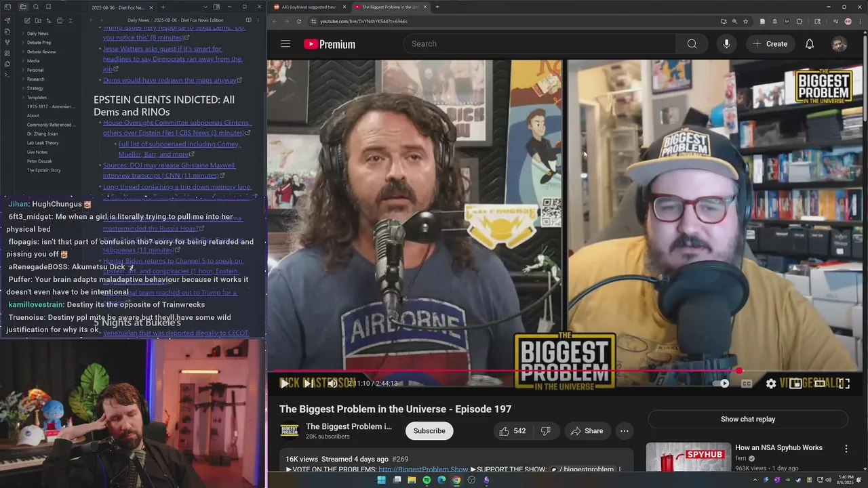This screenshot has width=868, height=488.
Task: Play the YouTube video
Action: pyautogui.click(x=284, y=384)
